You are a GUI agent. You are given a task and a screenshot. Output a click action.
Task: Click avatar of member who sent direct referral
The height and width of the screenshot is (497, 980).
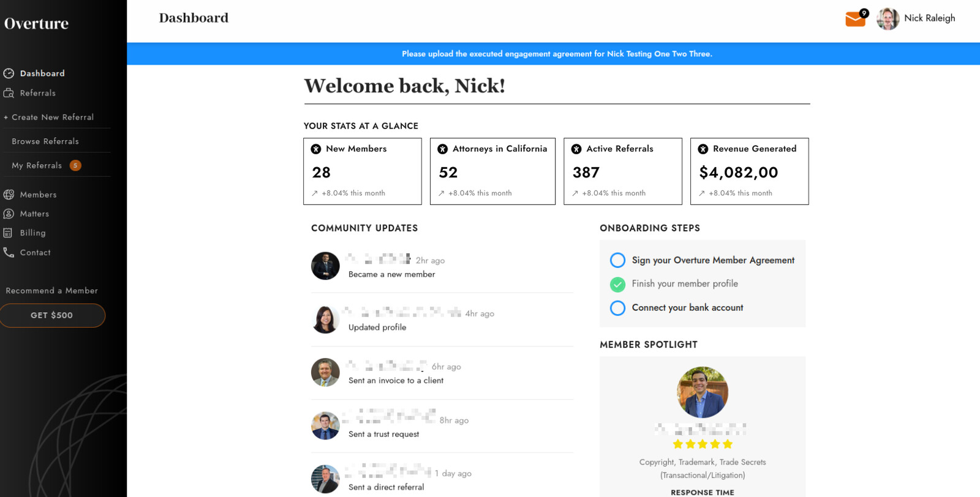click(x=325, y=479)
